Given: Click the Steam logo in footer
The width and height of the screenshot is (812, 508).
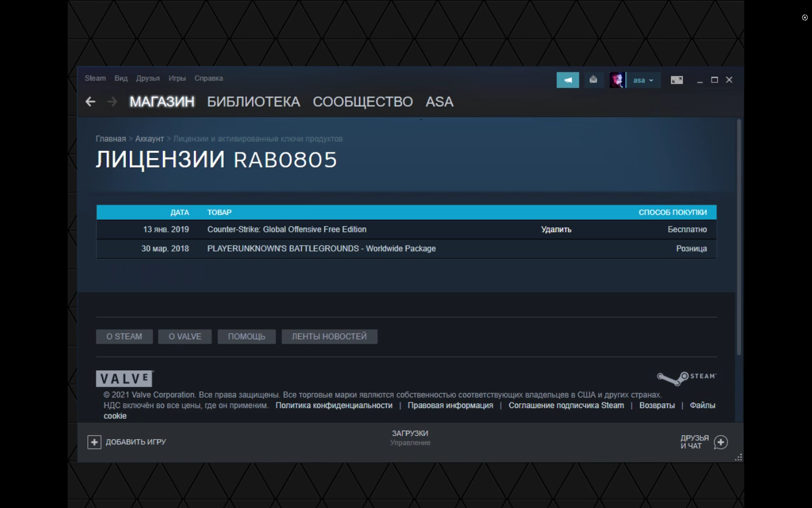Looking at the screenshot, I should pos(686,378).
